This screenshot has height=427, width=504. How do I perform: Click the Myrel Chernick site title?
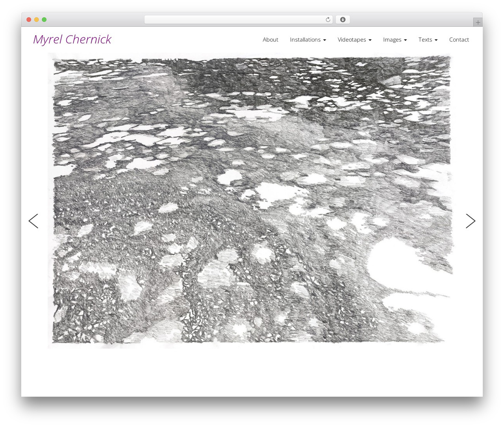click(72, 39)
